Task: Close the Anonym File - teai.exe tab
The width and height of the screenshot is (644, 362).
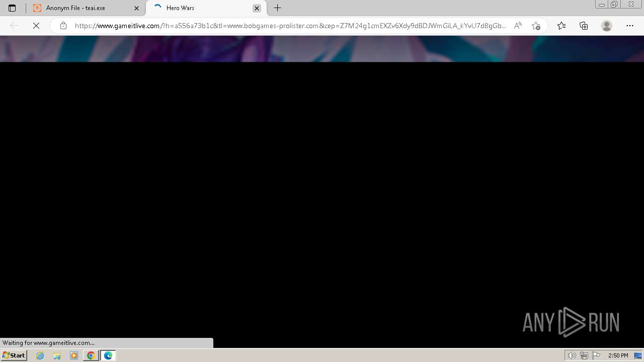Action: tap(136, 8)
